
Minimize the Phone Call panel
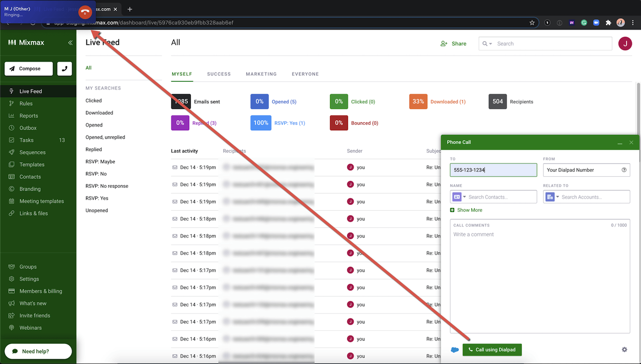[620, 143]
